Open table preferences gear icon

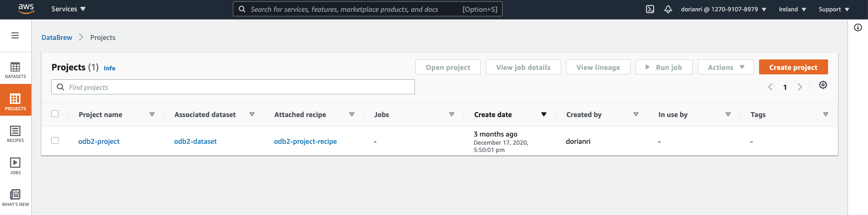pos(823,85)
